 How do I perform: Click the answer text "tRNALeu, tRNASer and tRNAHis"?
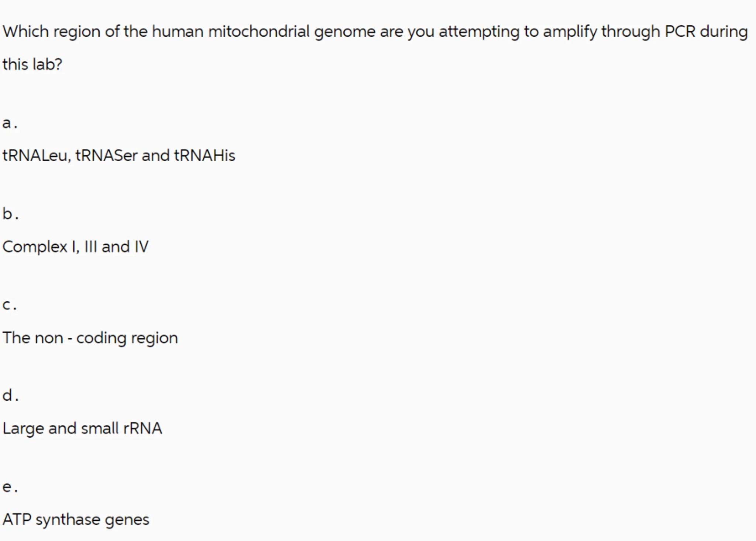click(118, 155)
